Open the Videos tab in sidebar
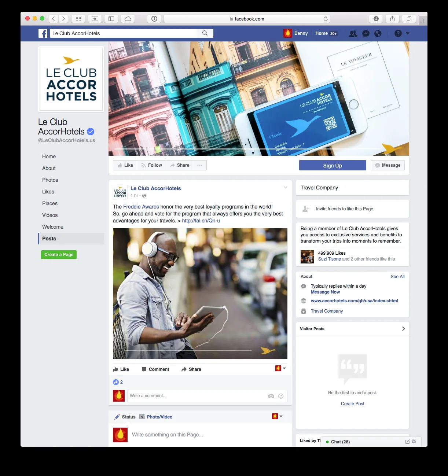The width and height of the screenshot is (448, 476). (x=50, y=215)
